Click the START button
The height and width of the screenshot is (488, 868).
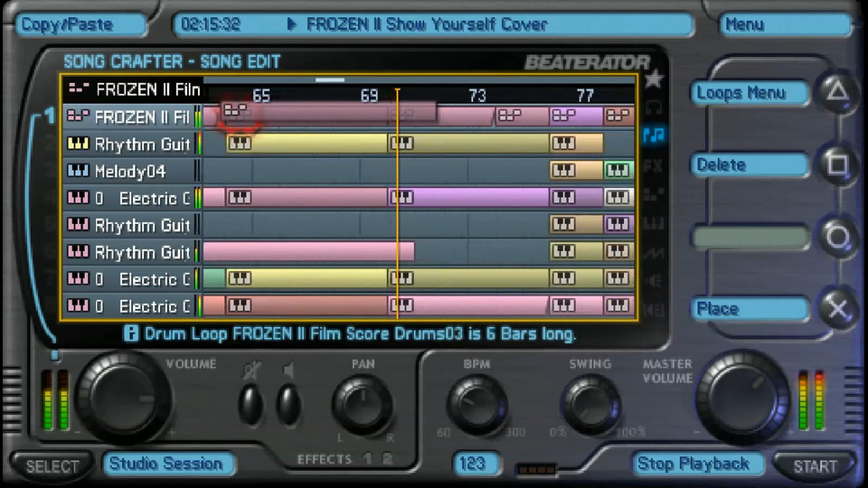[815, 466]
